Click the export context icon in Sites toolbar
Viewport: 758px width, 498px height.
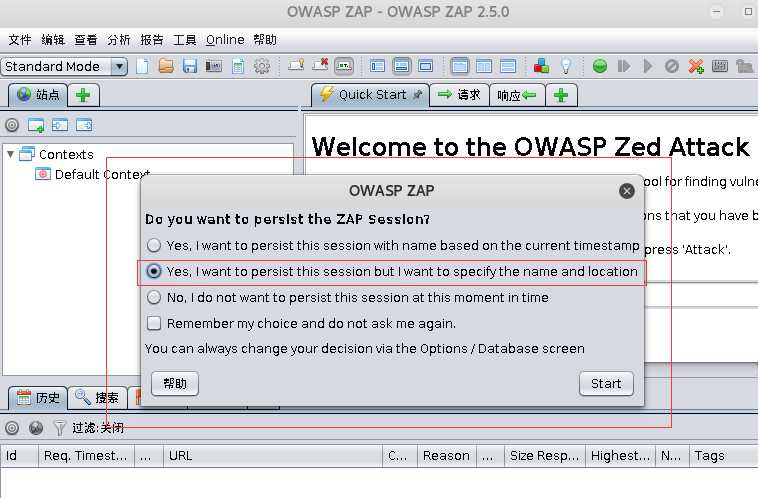[x=84, y=125]
